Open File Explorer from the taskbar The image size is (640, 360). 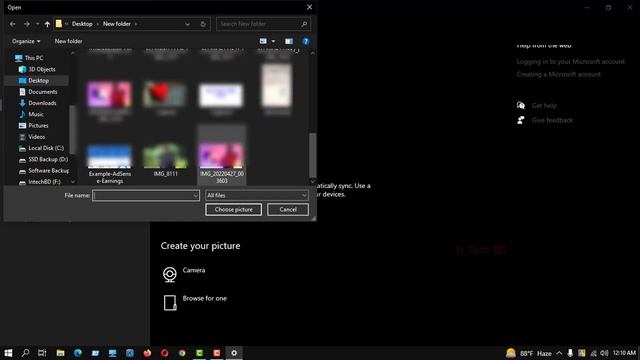click(60, 353)
